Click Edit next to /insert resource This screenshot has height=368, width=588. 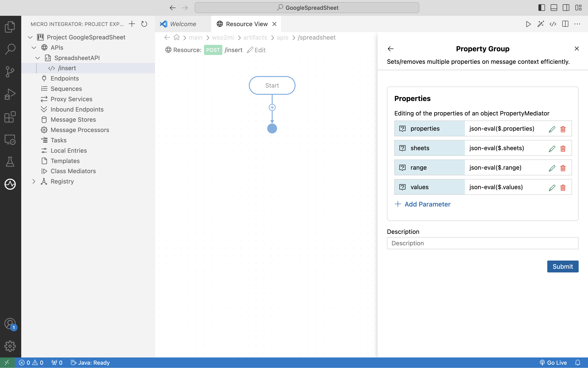[x=256, y=50]
